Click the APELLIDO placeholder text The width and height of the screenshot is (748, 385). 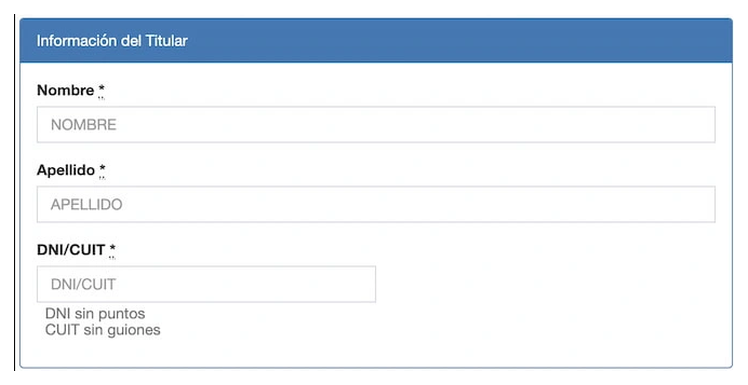point(86,205)
